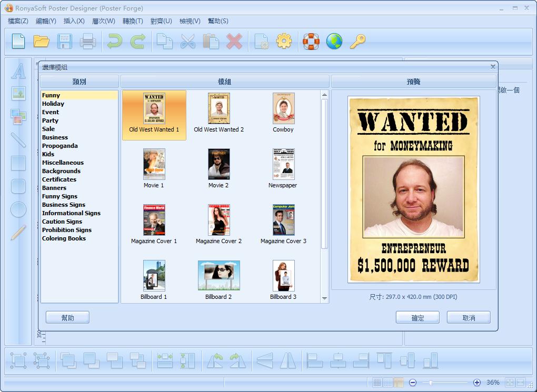
Task: Click the globe website icon
Action: 334,41
